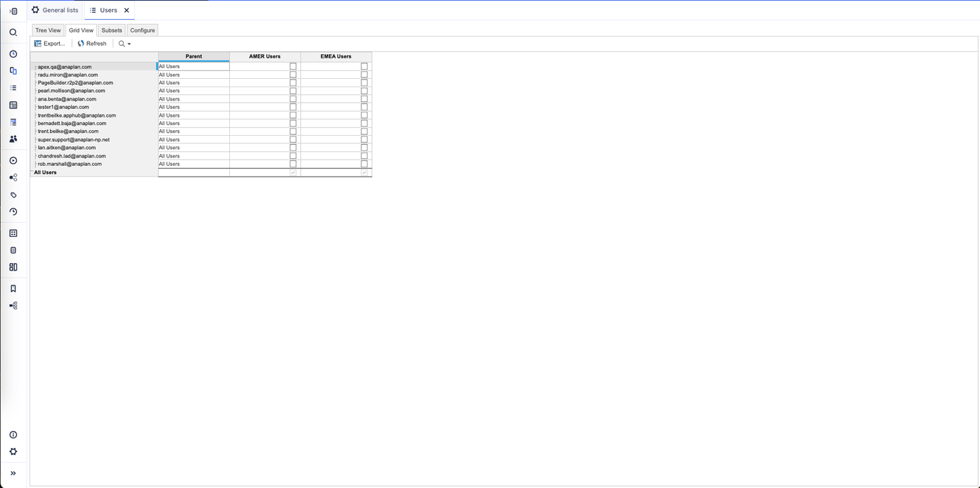
Task: Open the document page sidebar icon
Action: point(13,250)
